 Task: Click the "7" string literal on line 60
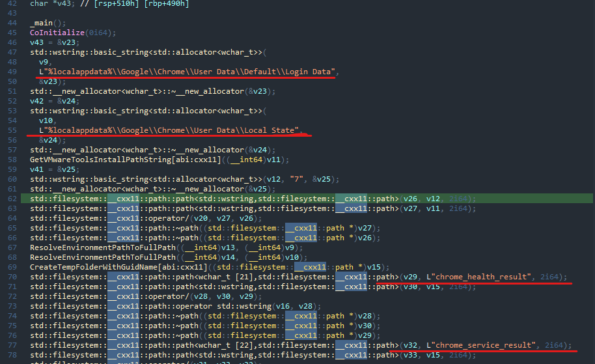tap(296, 179)
